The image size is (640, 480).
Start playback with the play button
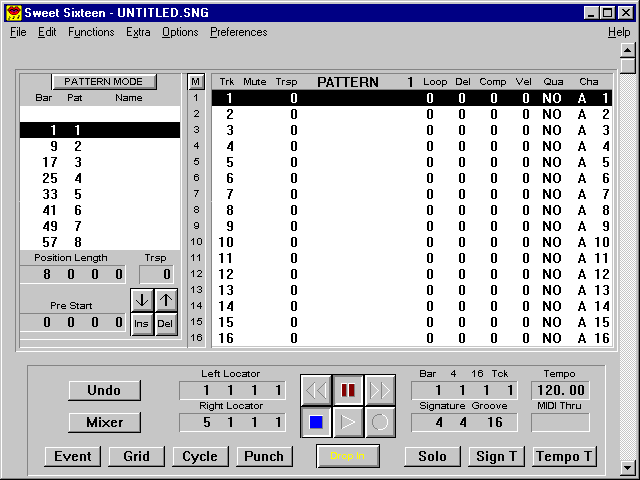click(347, 422)
